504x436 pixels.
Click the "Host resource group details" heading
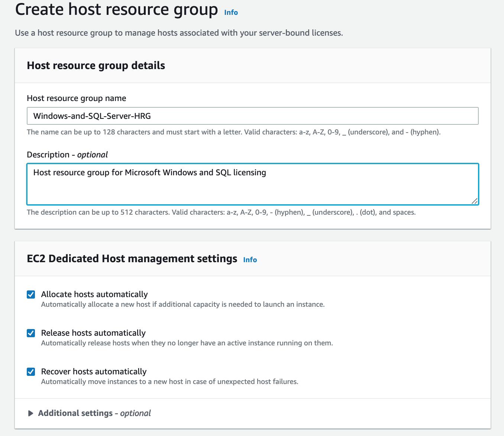(x=96, y=66)
